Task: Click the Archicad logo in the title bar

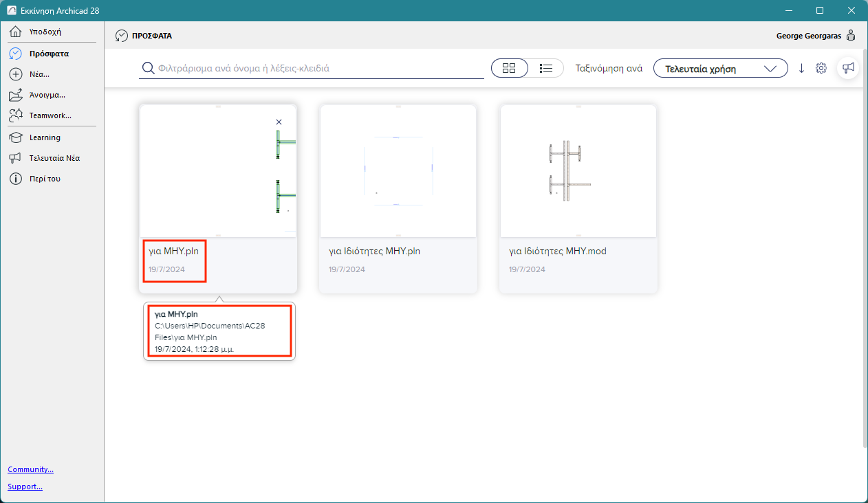Action: 11,10
